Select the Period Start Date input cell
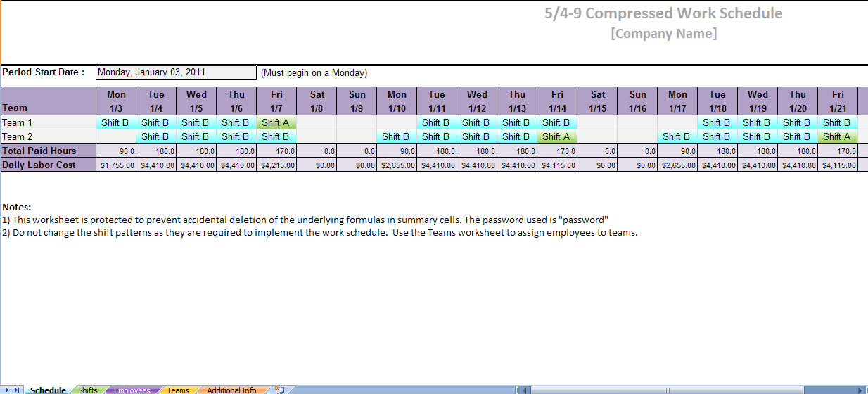This screenshot has width=868, height=394. click(x=176, y=72)
